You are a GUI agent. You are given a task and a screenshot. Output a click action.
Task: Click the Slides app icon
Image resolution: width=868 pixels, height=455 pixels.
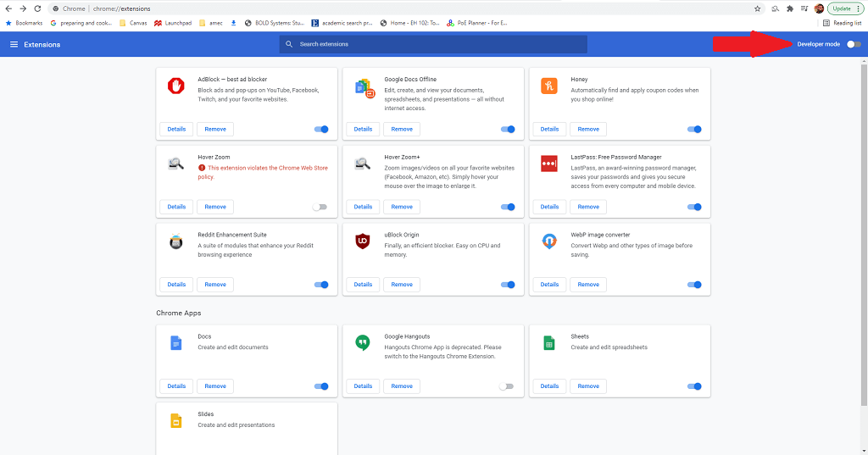click(176, 420)
